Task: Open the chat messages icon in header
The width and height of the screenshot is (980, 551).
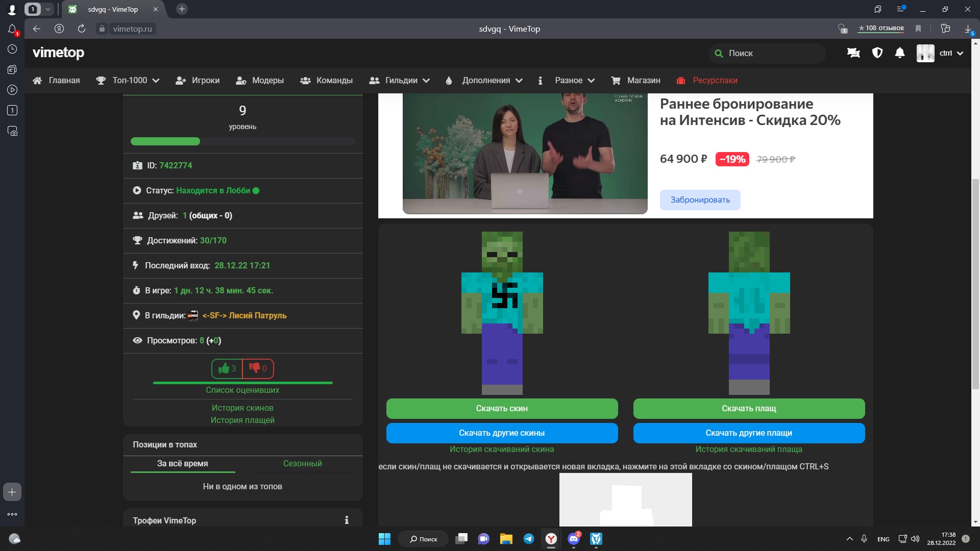Action: coord(853,53)
